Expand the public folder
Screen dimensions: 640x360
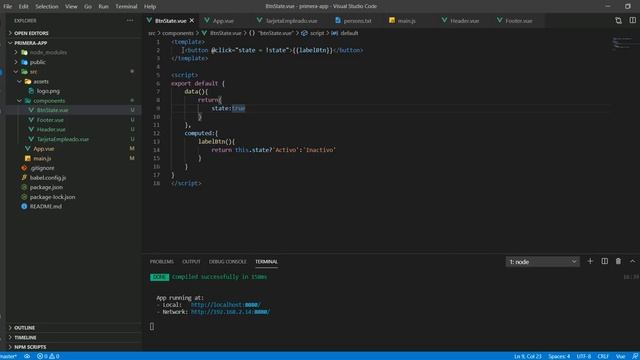click(x=37, y=62)
